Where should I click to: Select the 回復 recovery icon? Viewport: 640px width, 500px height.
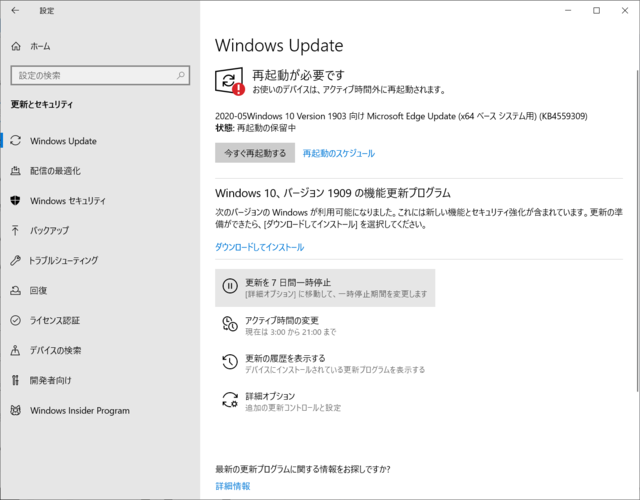(x=16, y=290)
